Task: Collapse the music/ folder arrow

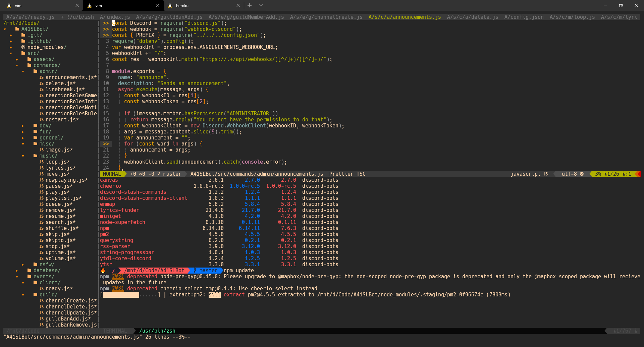Action: [23, 156]
